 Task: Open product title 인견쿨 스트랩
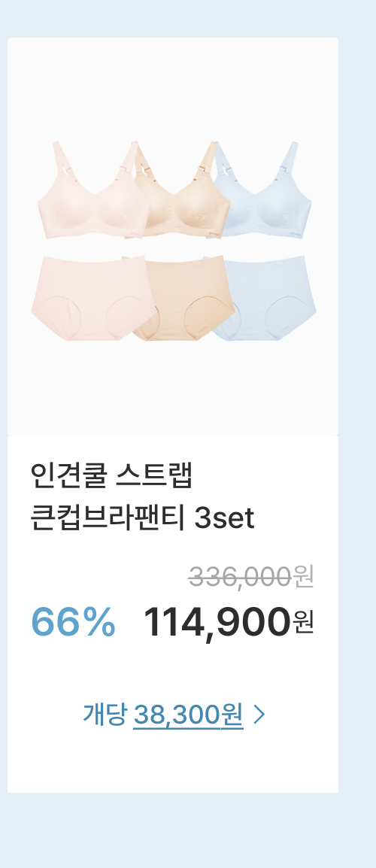tap(112, 477)
